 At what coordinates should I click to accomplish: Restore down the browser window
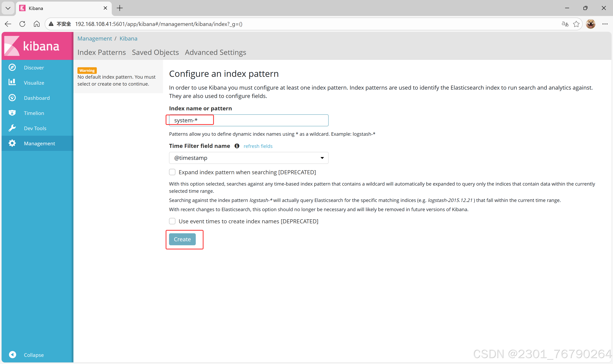[x=585, y=8]
